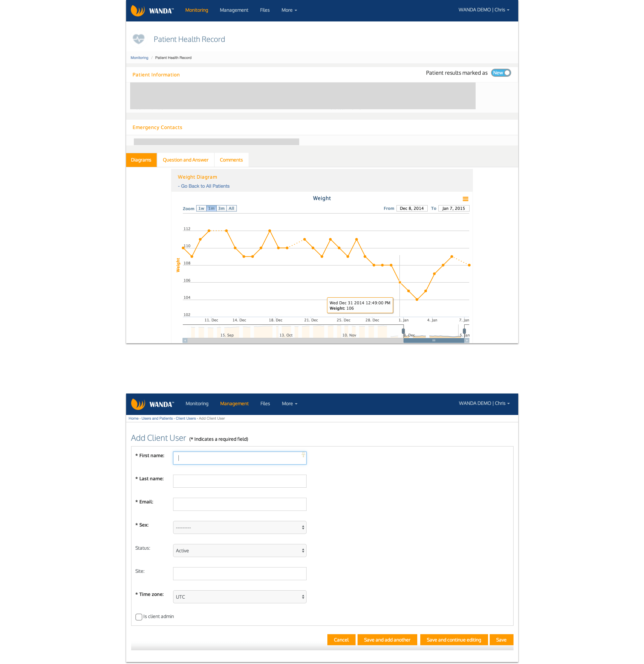Open the Time zone dropdown showing 'UTC'
This screenshot has width=644, height=664.
239,596
